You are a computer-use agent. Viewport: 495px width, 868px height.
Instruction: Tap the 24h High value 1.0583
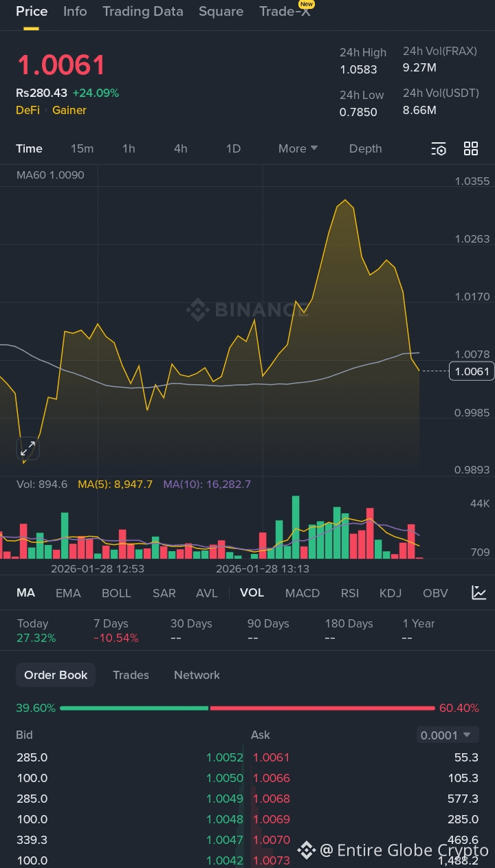[x=358, y=69]
